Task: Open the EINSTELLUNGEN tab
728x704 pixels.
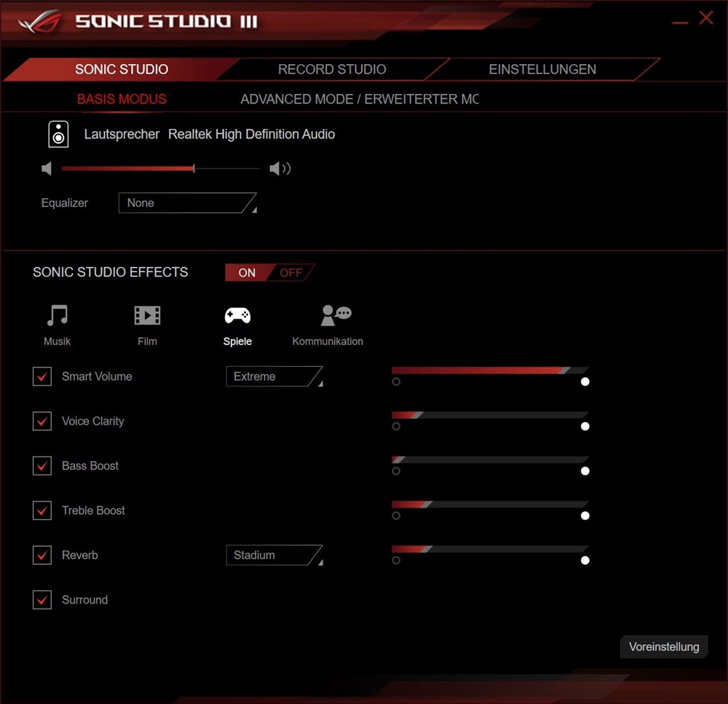Action: (542, 69)
